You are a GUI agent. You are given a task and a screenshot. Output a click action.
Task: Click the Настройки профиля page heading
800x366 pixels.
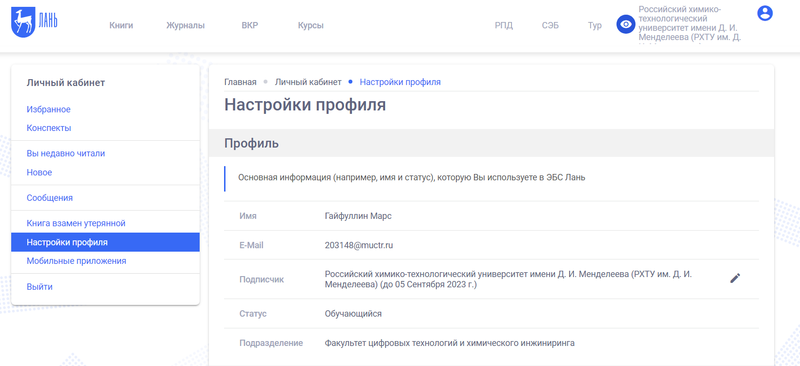305,105
